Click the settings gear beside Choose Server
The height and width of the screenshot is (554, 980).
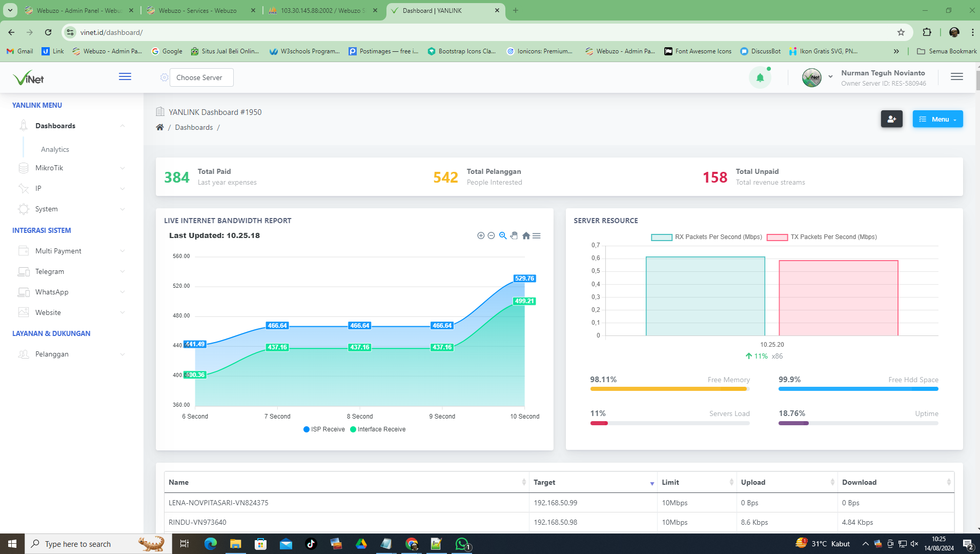coord(164,77)
